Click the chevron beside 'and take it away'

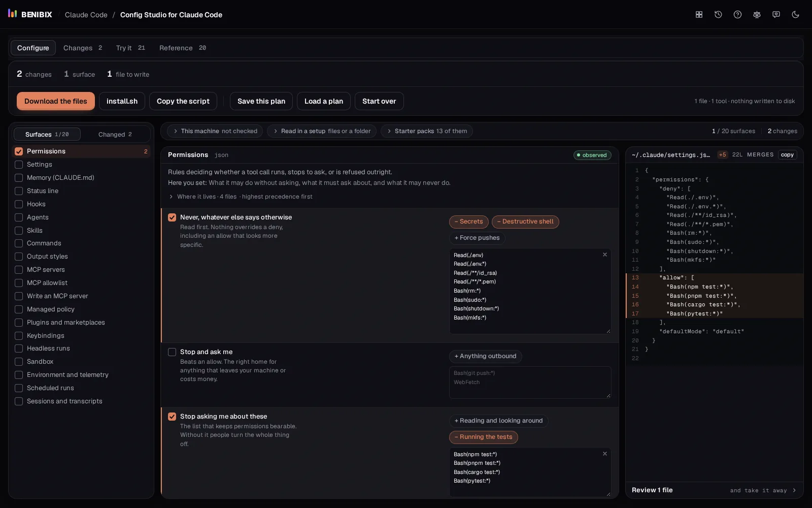click(794, 490)
